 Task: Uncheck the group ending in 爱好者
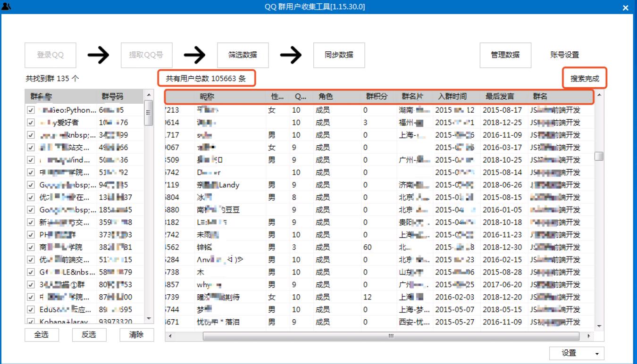[31, 123]
